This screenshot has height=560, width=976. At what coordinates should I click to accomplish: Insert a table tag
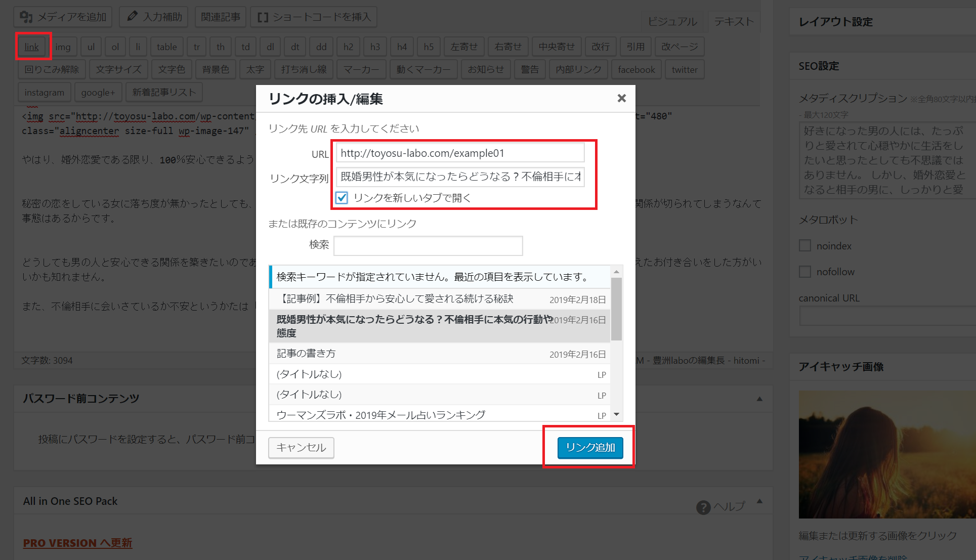166,47
